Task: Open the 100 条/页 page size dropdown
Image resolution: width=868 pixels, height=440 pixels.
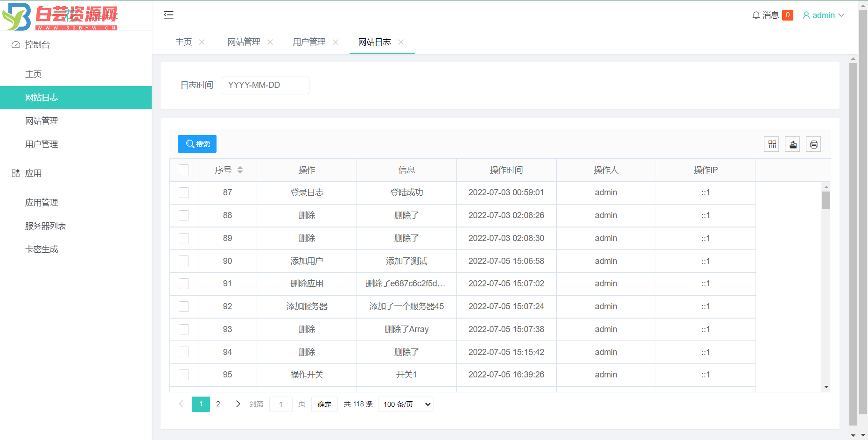Action: [x=406, y=404]
